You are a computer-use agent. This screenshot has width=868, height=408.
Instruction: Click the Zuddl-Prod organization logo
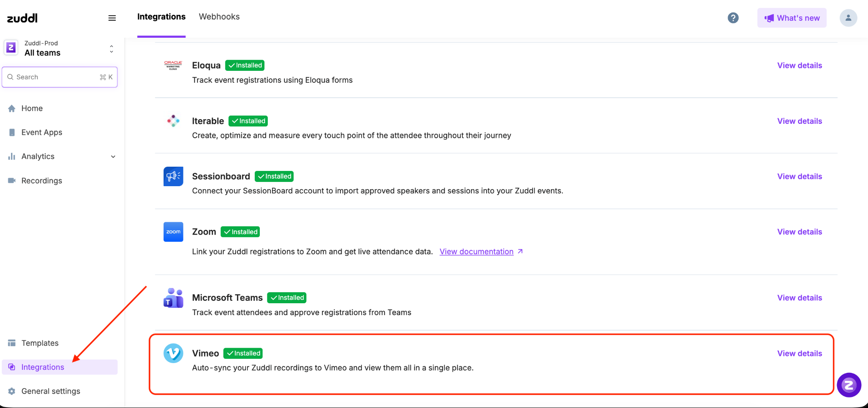tap(11, 48)
